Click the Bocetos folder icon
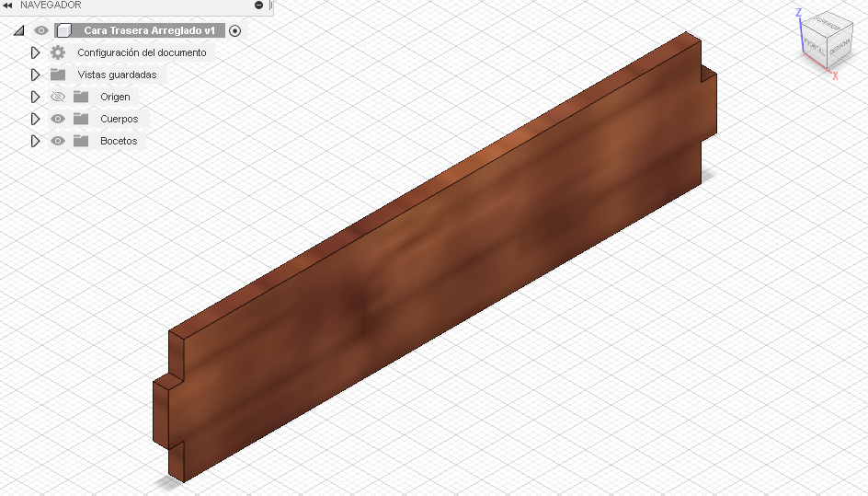 coord(81,142)
